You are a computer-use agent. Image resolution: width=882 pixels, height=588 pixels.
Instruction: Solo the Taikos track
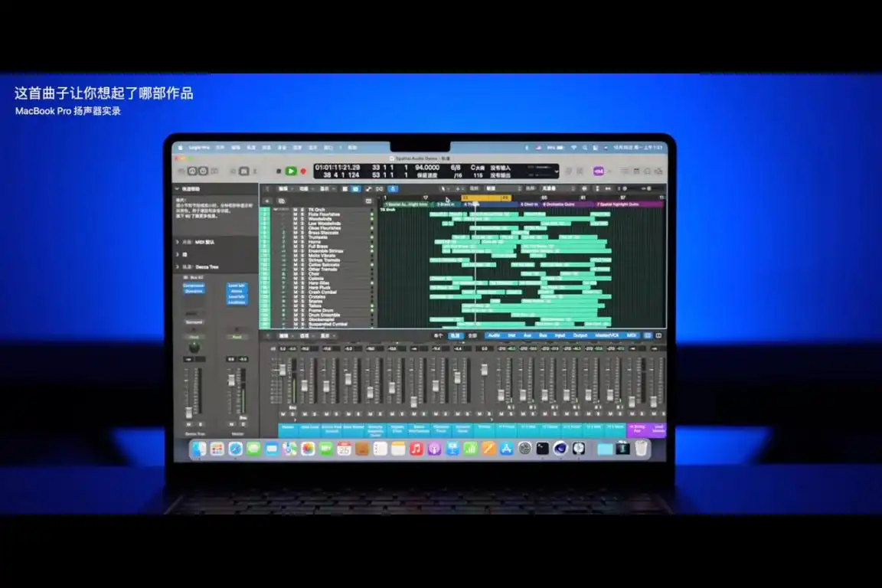pos(302,306)
